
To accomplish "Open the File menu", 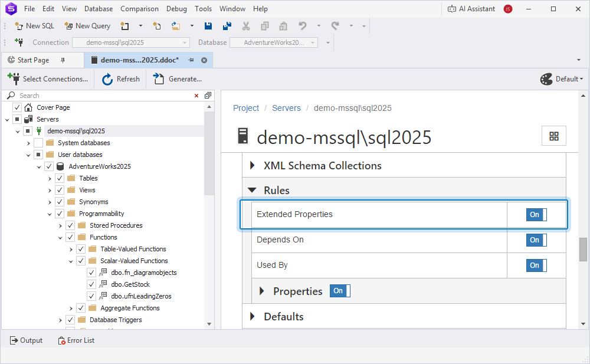I will pos(29,9).
